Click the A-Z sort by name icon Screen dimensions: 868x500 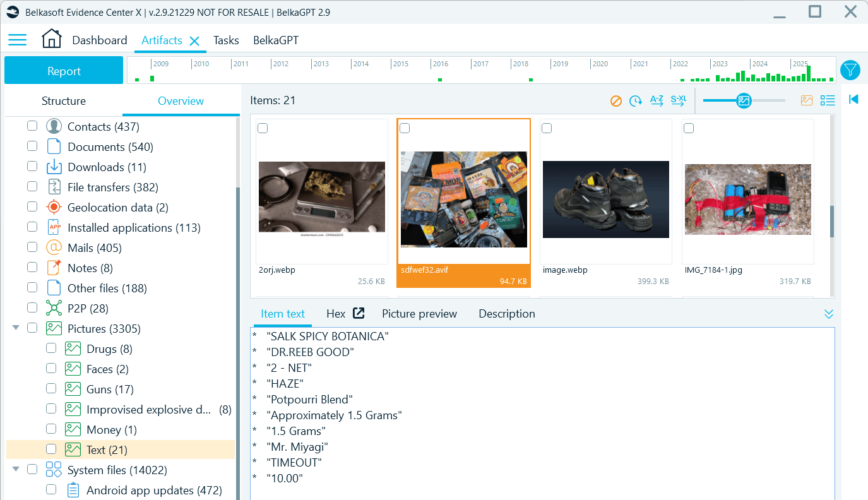coord(657,100)
